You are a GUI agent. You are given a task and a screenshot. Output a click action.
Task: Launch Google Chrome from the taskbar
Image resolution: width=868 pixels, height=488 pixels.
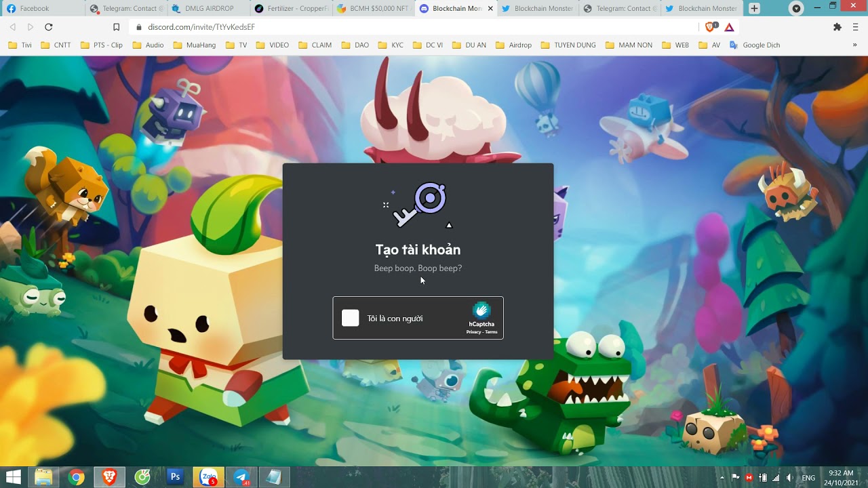[x=77, y=477]
